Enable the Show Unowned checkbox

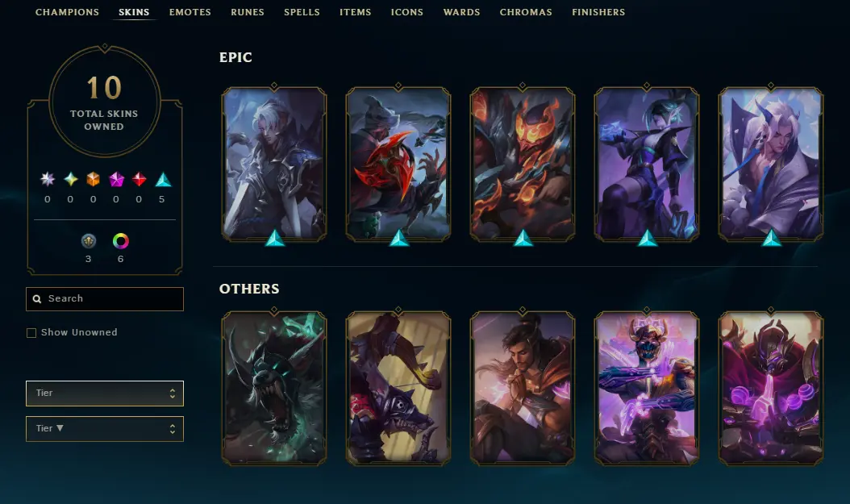(31, 333)
